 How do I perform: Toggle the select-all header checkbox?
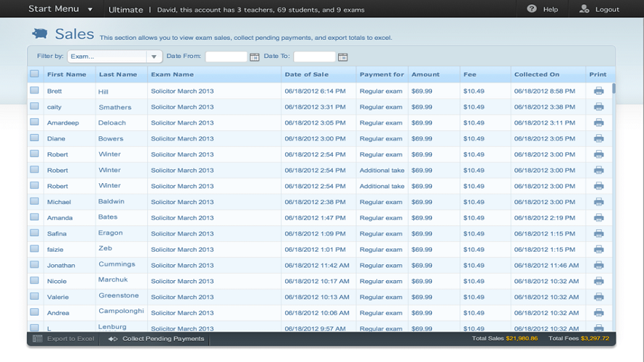tap(35, 74)
